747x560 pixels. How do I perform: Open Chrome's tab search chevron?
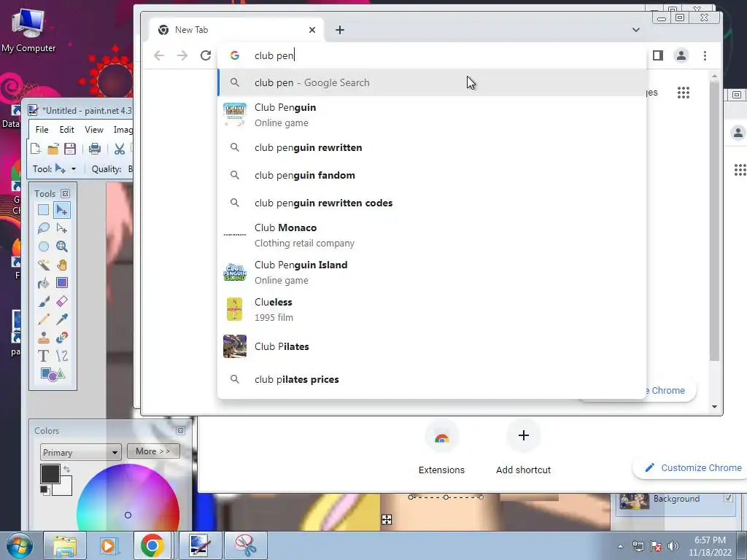[x=636, y=29]
